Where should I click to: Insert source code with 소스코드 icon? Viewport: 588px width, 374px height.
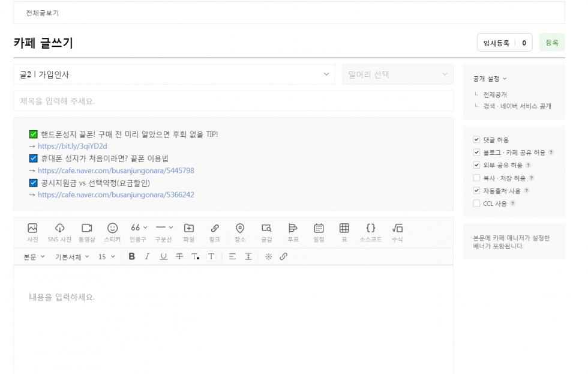click(371, 232)
